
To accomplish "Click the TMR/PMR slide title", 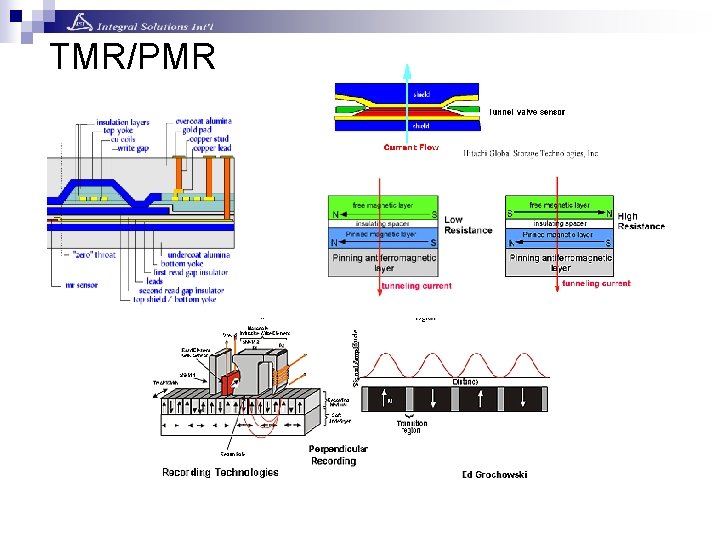I will click(x=133, y=56).
